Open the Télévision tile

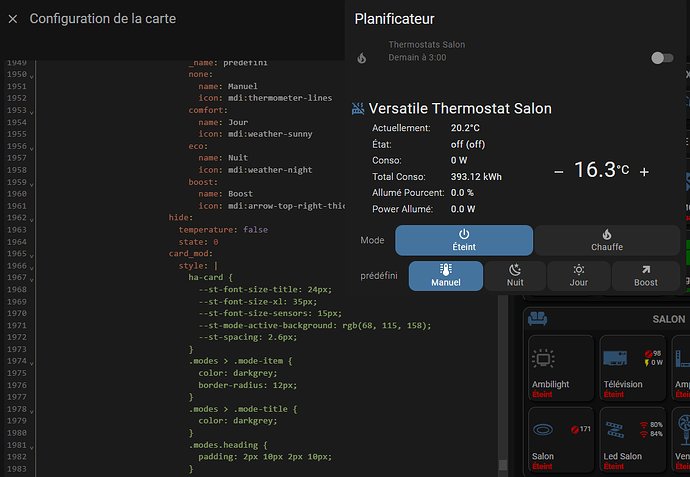click(632, 368)
